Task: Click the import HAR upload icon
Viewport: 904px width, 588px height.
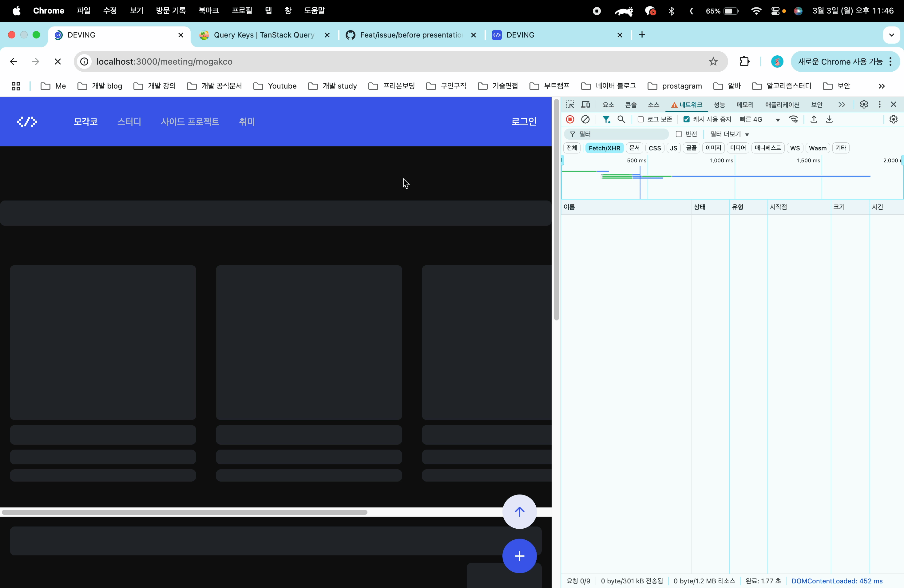Action: [x=814, y=119]
